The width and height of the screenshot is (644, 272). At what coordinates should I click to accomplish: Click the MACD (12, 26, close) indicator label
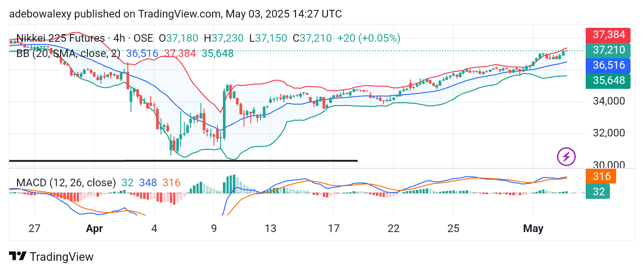[66, 183]
